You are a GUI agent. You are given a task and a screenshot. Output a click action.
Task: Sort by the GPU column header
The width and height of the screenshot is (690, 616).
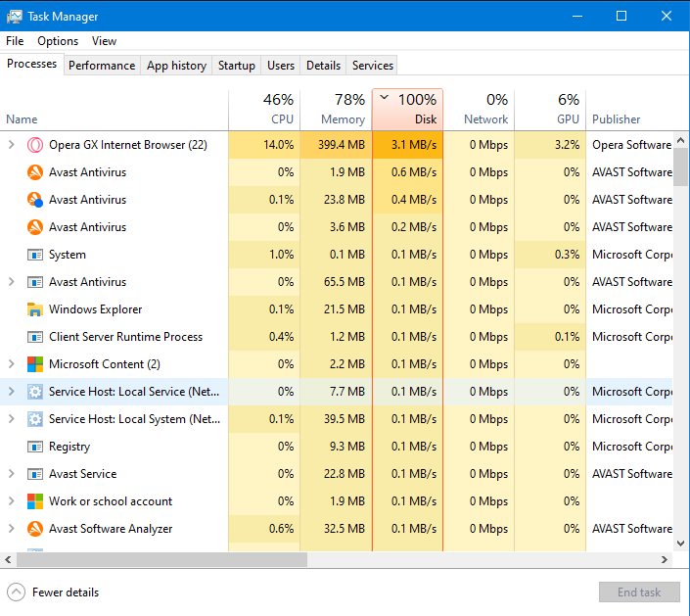550,110
